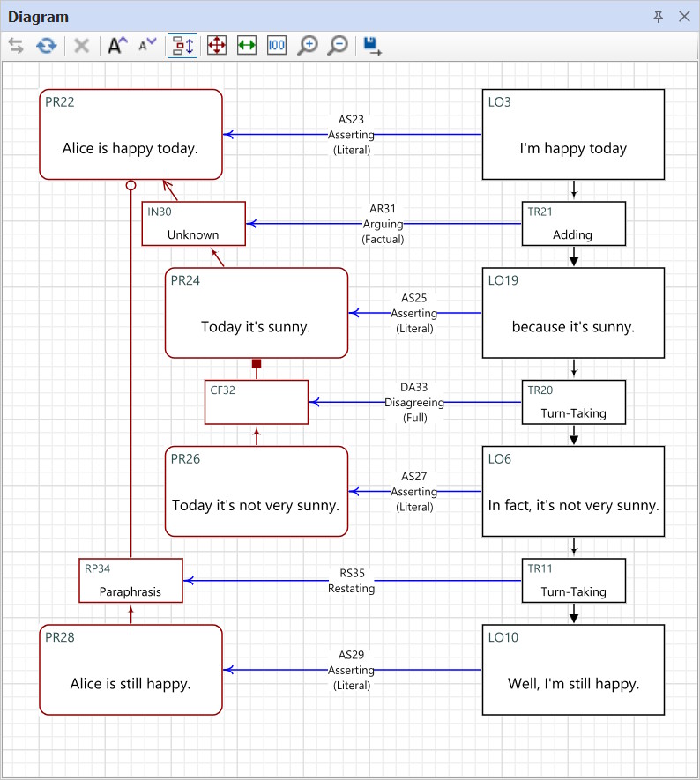Select the CF32 conflict node
The width and height of the screenshot is (700, 780).
click(x=257, y=402)
